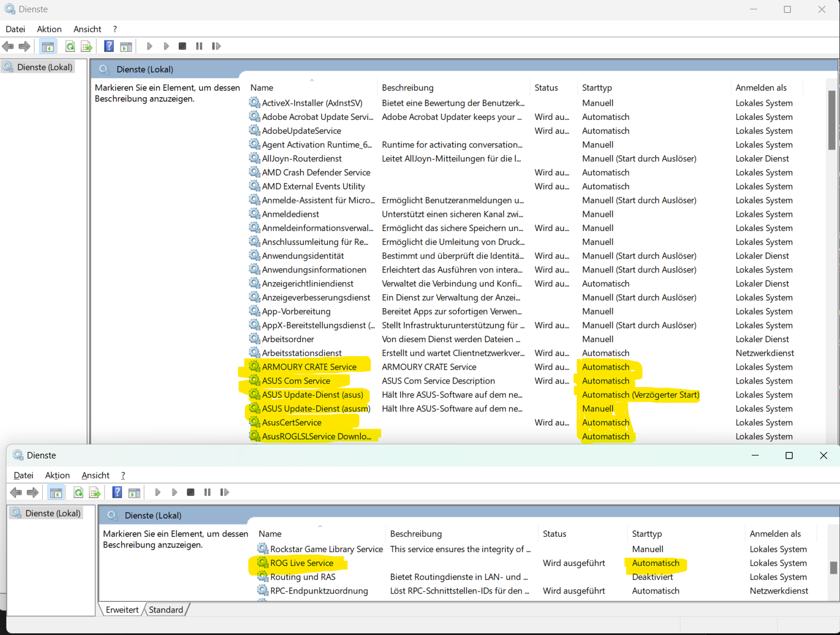
Task: Open Aktion menu in lower Dienste window
Action: [x=57, y=475]
